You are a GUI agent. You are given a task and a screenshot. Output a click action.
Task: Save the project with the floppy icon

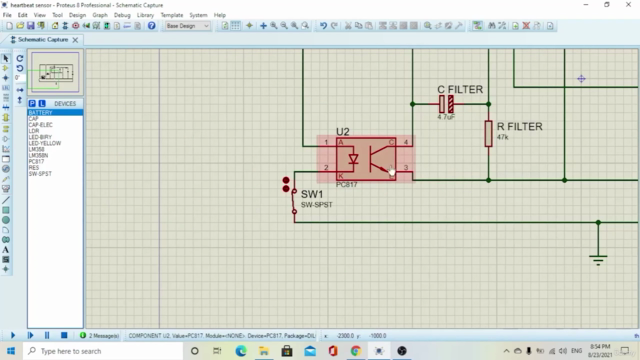31,26
